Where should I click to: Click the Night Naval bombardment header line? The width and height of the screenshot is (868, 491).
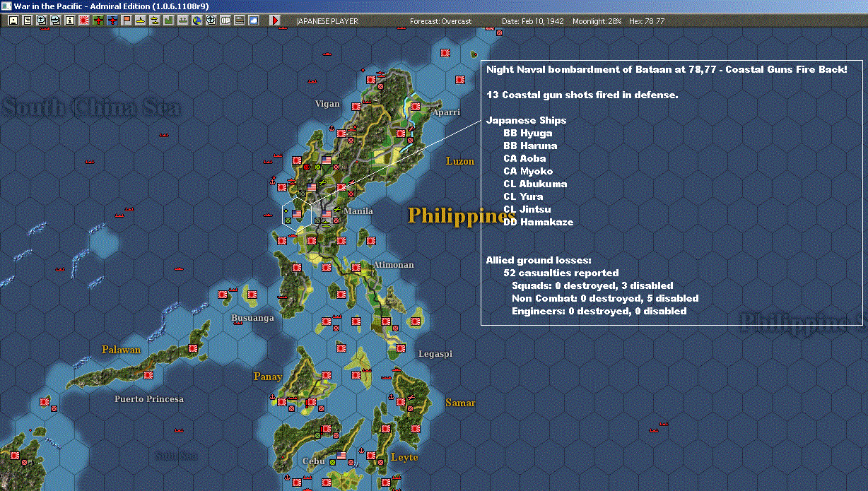click(x=667, y=69)
